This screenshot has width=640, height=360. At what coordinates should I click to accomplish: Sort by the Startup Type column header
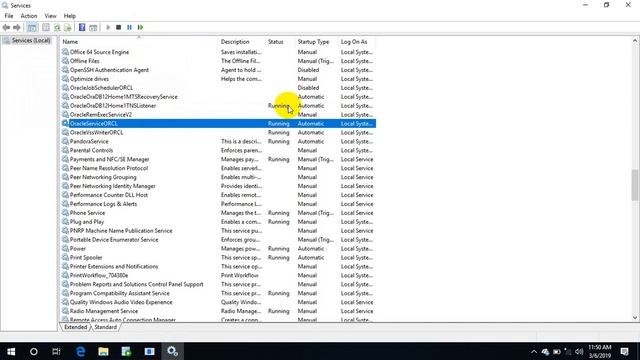coord(316,42)
